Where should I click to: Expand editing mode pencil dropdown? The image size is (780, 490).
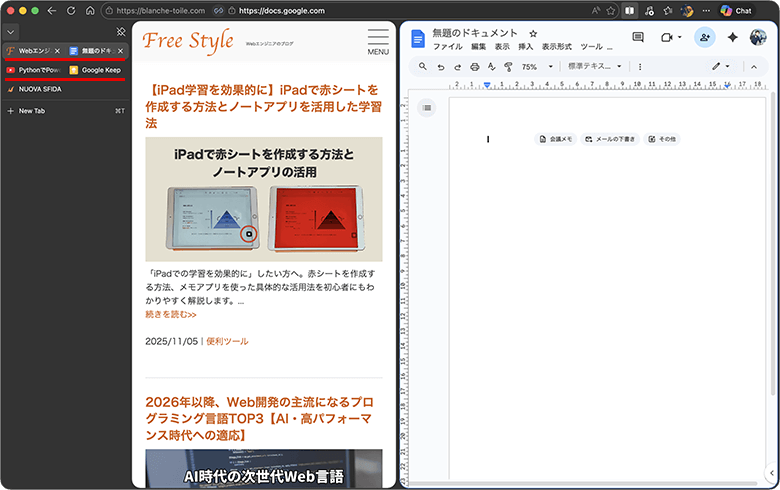click(721, 66)
